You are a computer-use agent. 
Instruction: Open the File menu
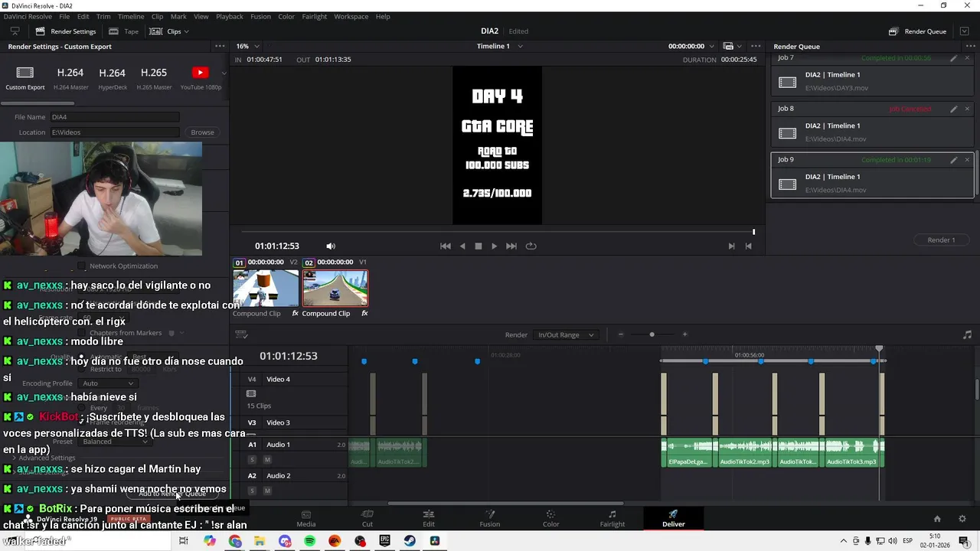click(x=64, y=16)
